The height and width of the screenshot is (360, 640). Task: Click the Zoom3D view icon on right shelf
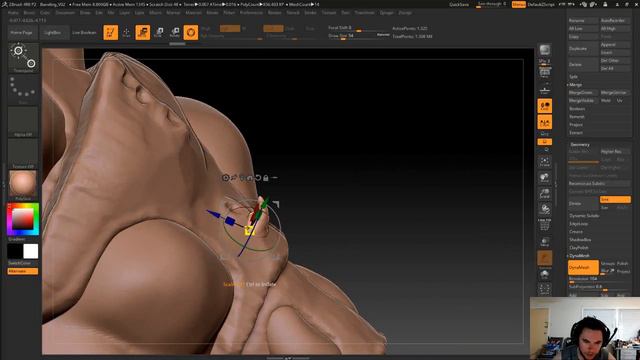(544, 193)
